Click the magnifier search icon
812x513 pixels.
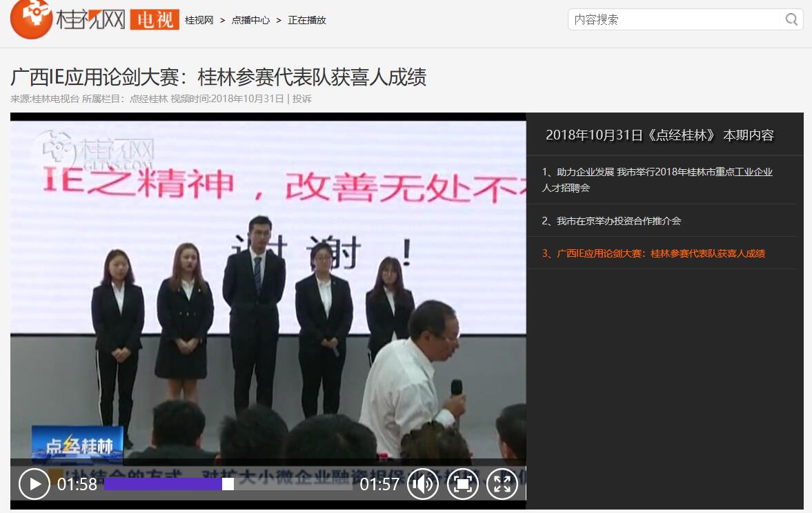791,19
